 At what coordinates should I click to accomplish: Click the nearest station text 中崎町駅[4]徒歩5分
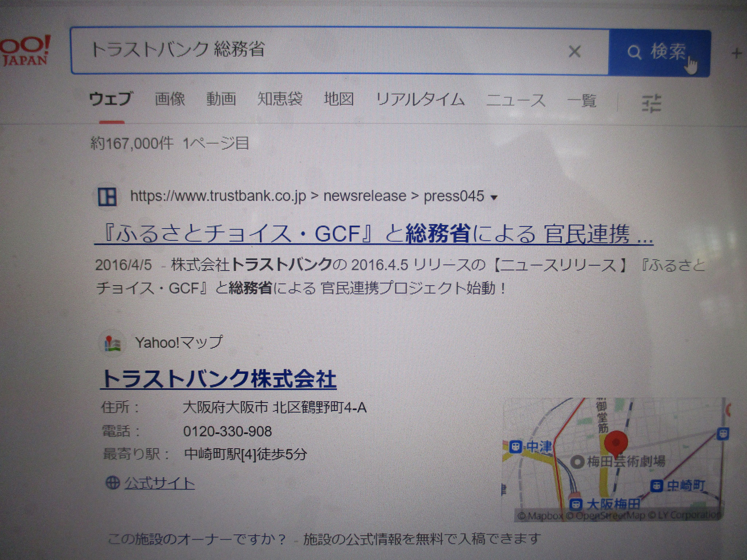[x=245, y=454]
